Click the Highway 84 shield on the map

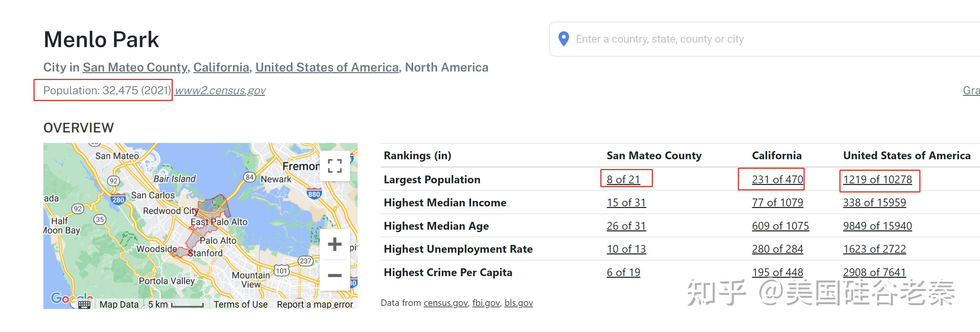[x=249, y=177]
